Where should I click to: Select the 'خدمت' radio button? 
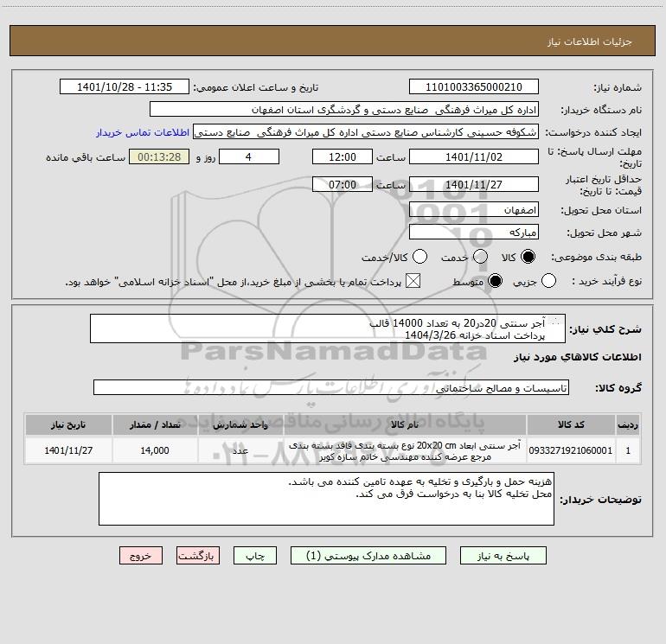click(x=480, y=257)
